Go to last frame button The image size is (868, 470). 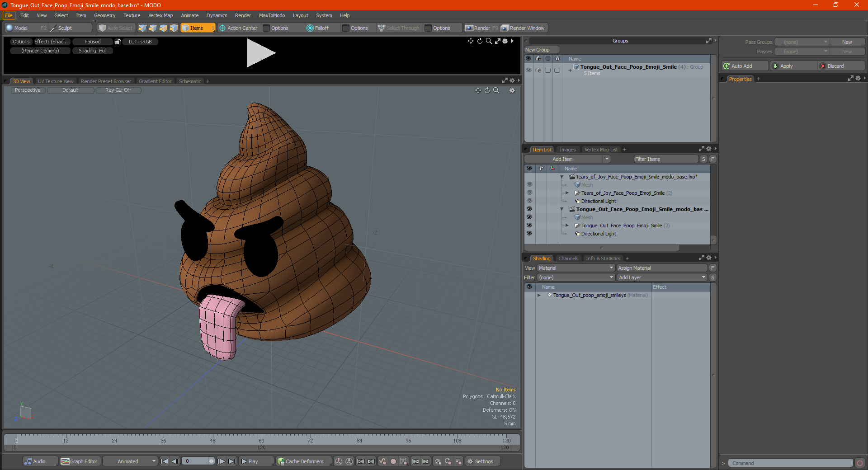coord(232,461)
